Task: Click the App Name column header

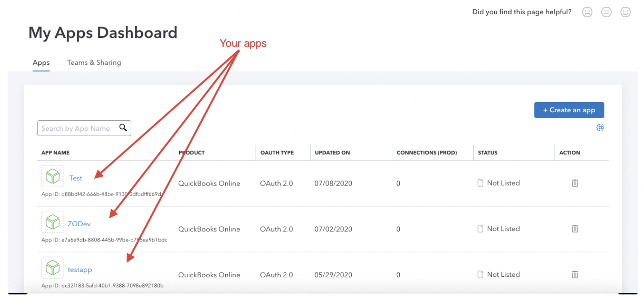Action: [x=55, y=153]
